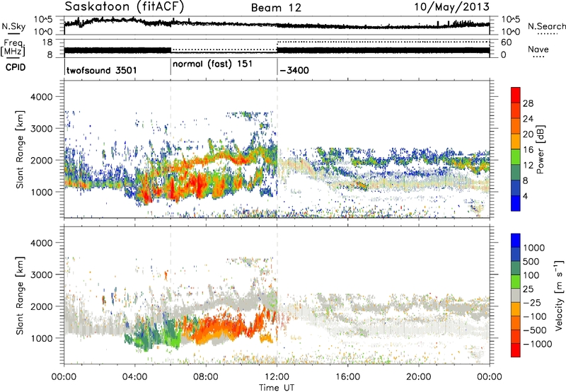Screen dimensions: 566x392
Task: Click the gray segment of the velocity color bar
Action: pos(516,295)
